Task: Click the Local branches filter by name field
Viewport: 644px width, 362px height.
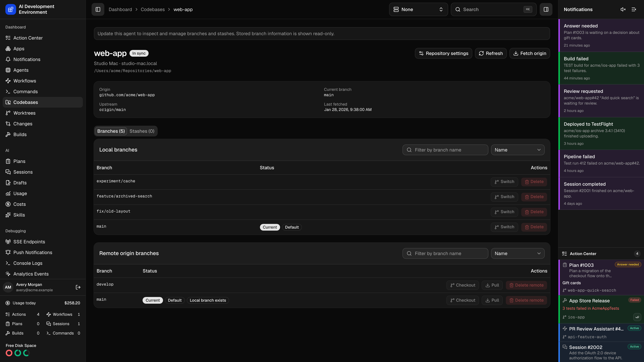Action: point(445,150)
